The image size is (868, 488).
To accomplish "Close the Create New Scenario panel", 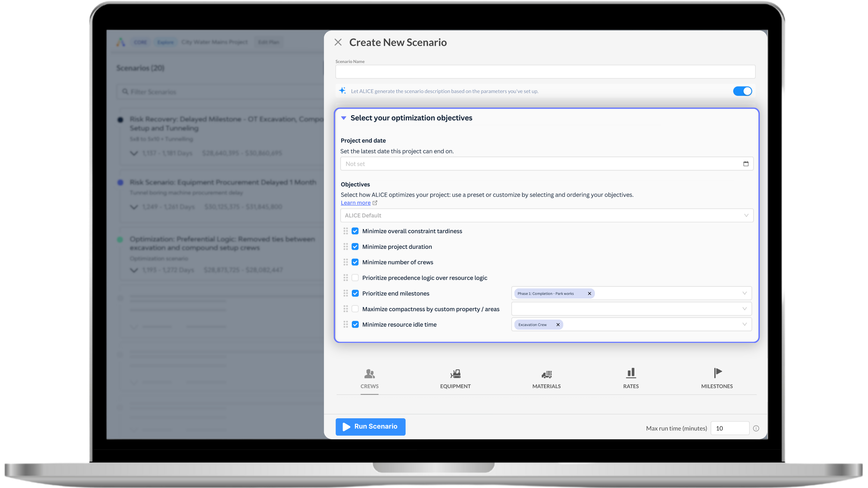I will tap(338, 42).
